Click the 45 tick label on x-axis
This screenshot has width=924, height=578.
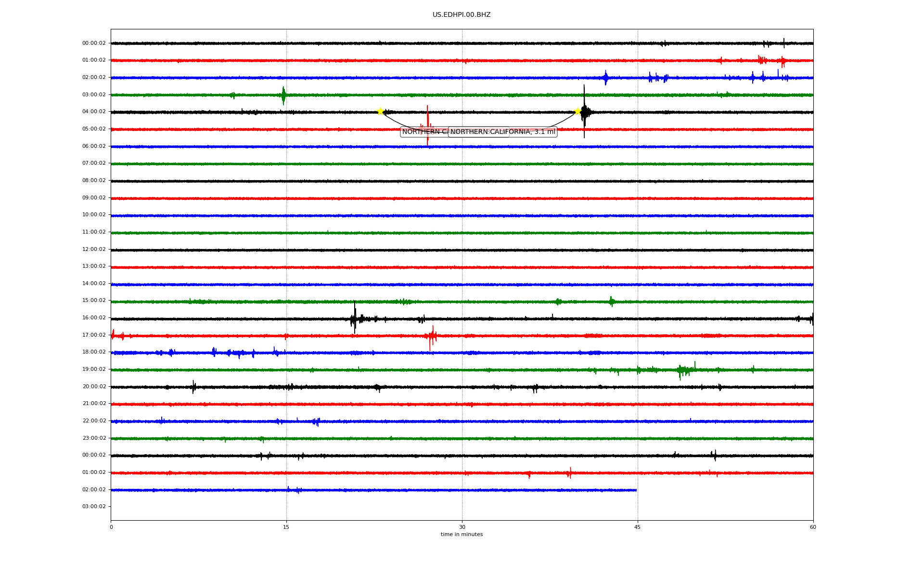pos(637,527)
